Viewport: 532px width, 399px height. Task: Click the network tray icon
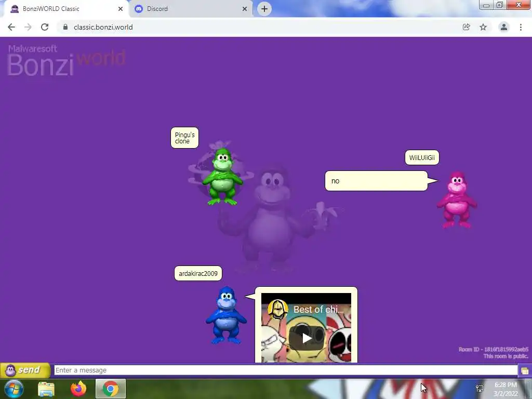point(480,389)
